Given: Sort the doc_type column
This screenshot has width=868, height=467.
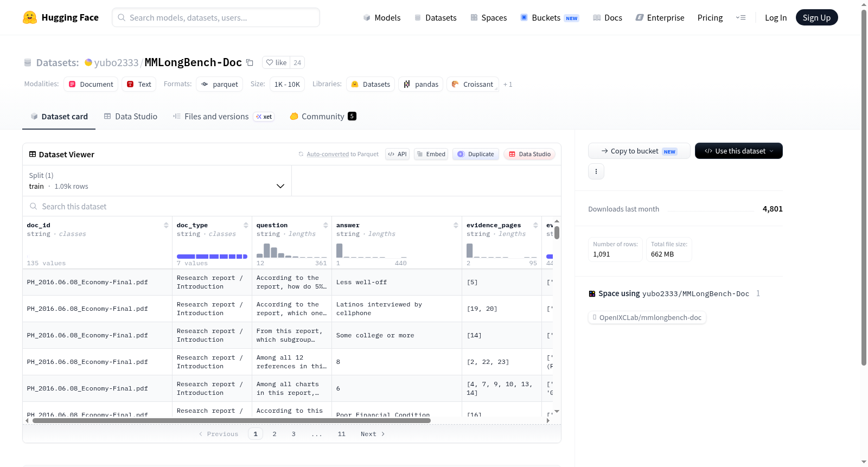Looking at the screenshot, I should (x=246, y=225).
